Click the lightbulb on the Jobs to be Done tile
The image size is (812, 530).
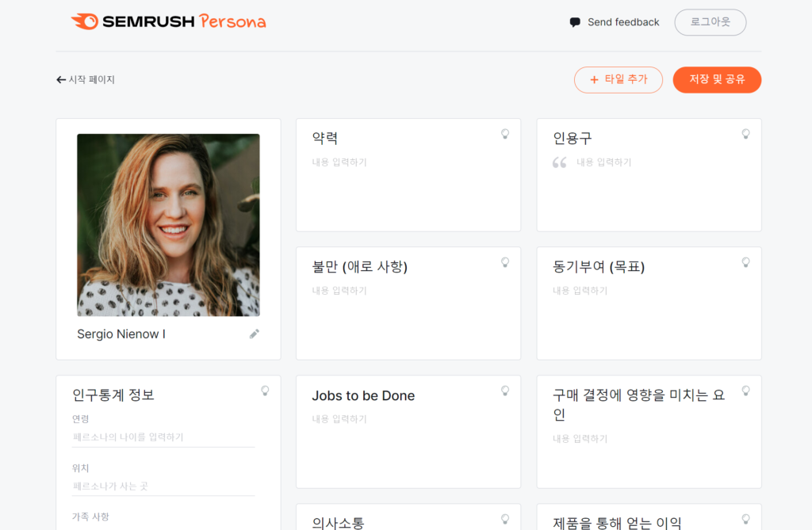pyautogui.click(x=505, y=391)
